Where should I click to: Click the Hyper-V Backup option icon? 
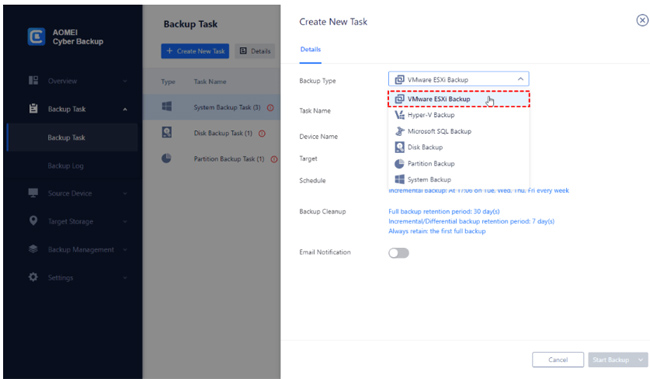point(400,115)
